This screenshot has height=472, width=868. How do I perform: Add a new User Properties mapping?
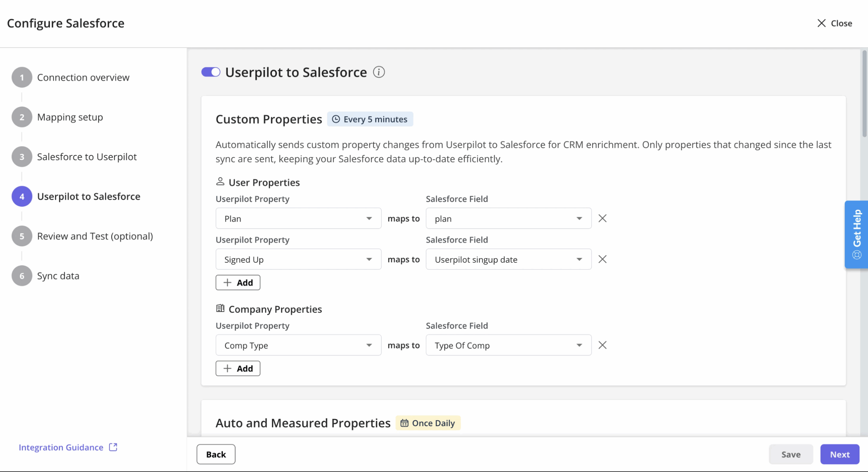point(238,282)
